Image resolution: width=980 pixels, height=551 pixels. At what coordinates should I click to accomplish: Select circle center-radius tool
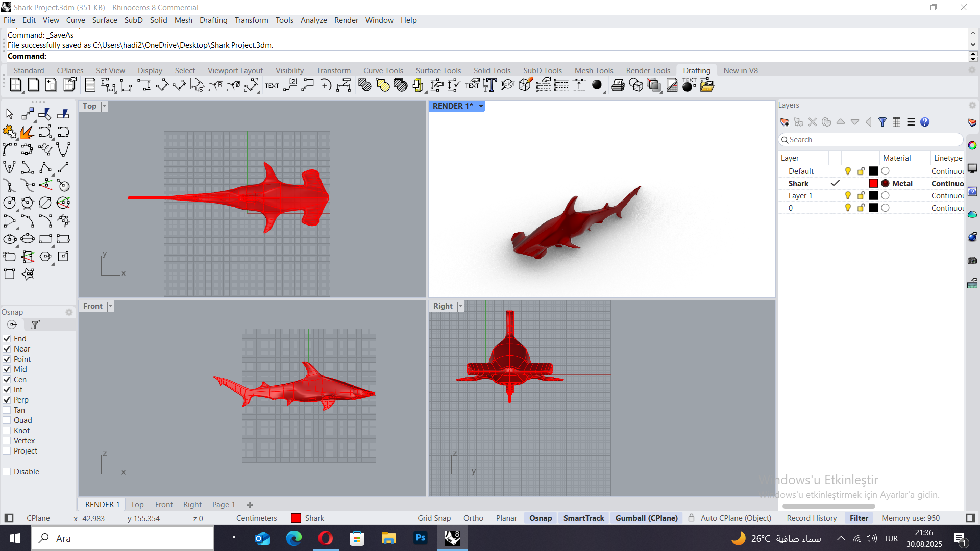10,203
